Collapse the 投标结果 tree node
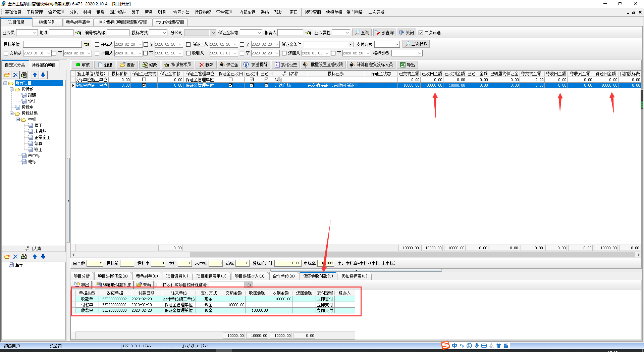Viewport: 644px width, 352px height. (x=12, y=114)
